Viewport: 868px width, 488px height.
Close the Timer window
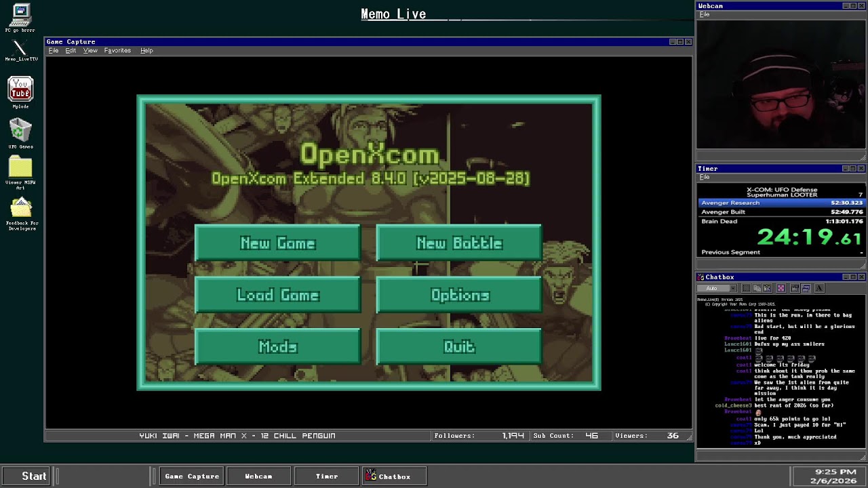(x=861, y=169)
